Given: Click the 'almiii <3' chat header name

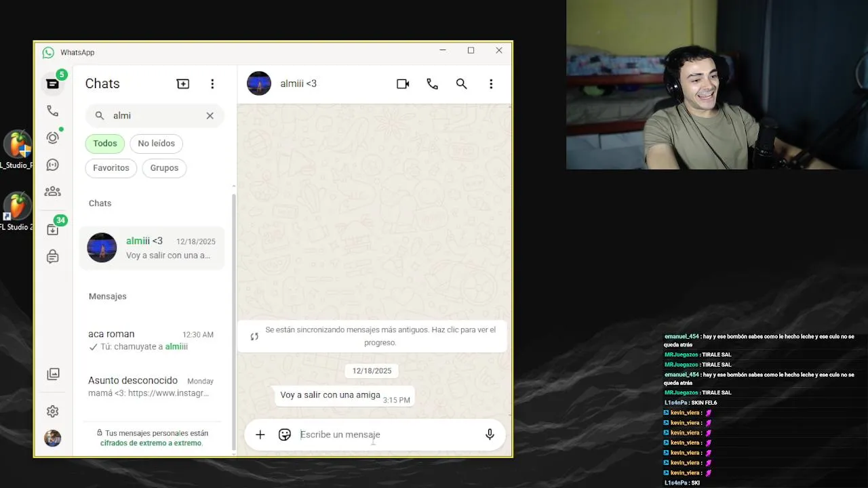Looking at the screenshot, I should [x=298, y=84].
